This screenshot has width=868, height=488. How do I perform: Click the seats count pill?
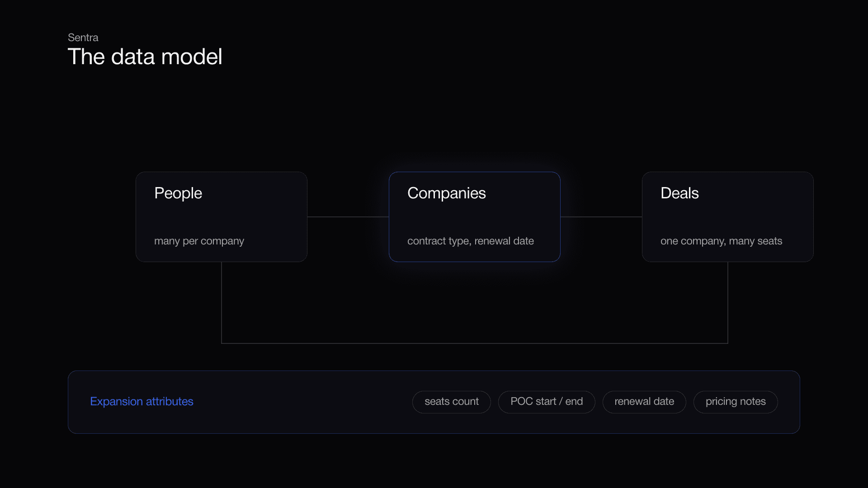click(452, 402)
